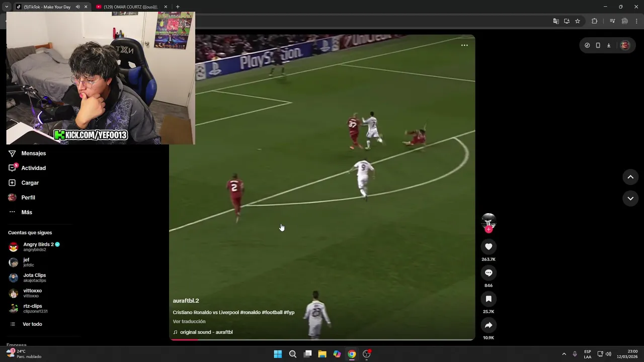
Task: Open Task View on the taskbar
Action: tap(307, 354)
